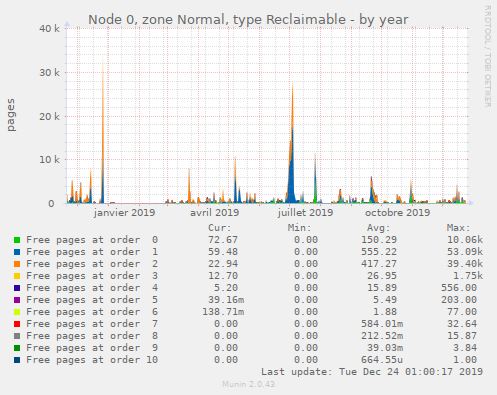This screenshot has width=497, height=395.
Task: Click the Max value 32.64
Action: click(462, 324)
